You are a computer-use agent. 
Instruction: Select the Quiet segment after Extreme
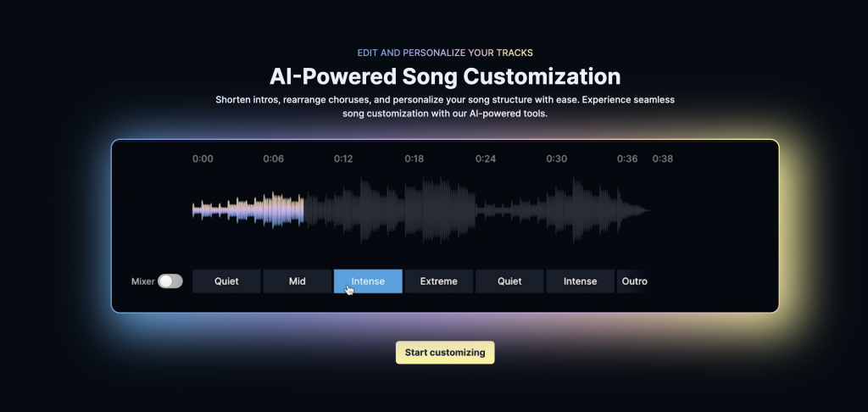click(x=509, y=281)
